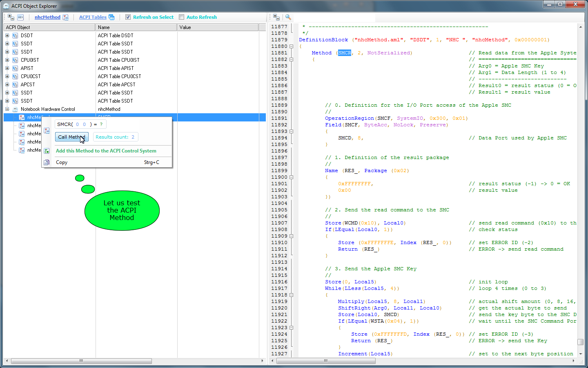588x368 pixels.
Task: Enable the Auto Refresh checkbox
Action: pos(182,17)
